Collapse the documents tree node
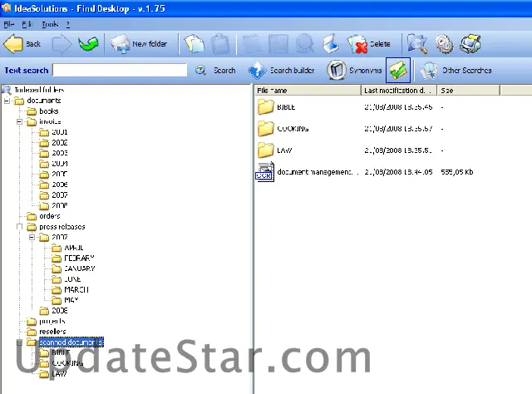Image resolution: width=532 pixels, height=394 pixels. (7, 101)
